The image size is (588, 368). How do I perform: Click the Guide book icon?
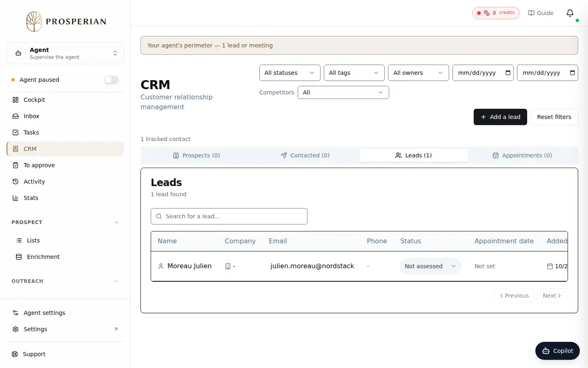point(531,13)
